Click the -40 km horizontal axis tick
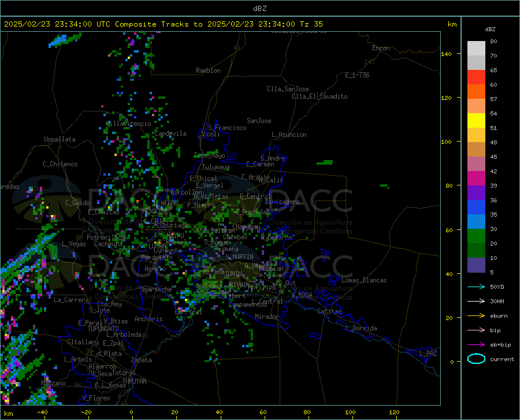 tap(42, 412)
